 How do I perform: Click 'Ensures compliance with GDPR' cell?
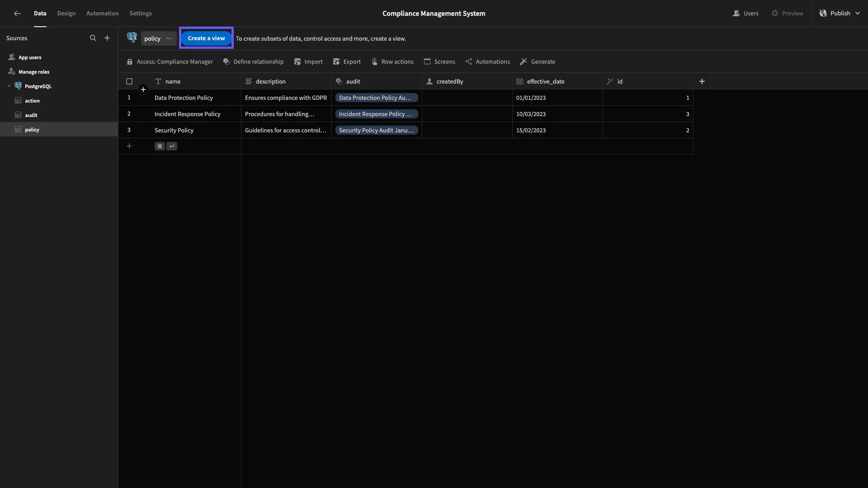tap(286, 98)
